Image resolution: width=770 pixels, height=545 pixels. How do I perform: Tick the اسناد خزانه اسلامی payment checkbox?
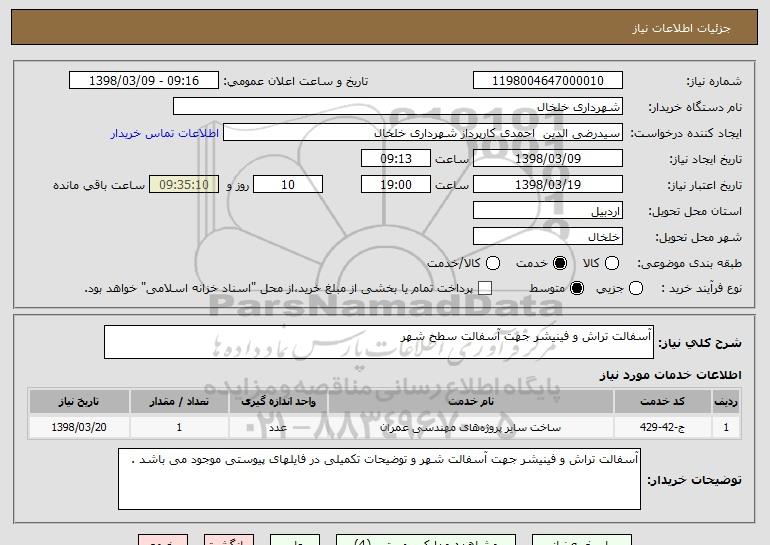tap(485, 288)
